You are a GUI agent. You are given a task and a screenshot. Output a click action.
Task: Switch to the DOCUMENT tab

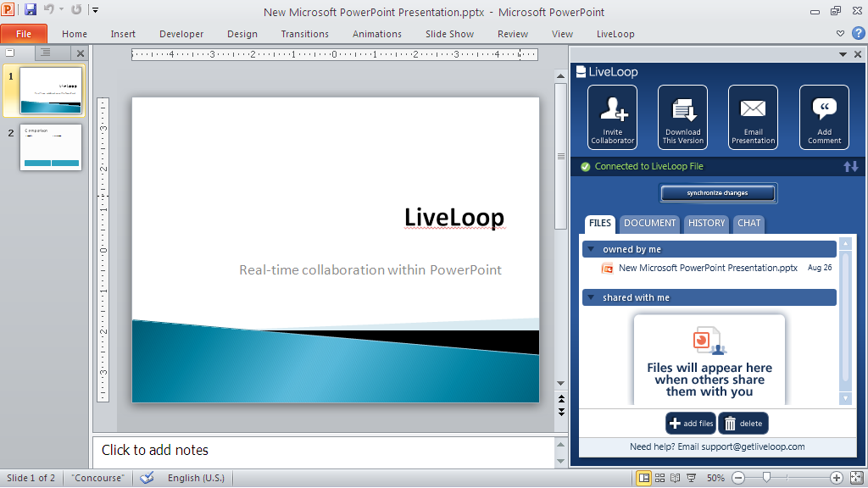pos(650,224)
